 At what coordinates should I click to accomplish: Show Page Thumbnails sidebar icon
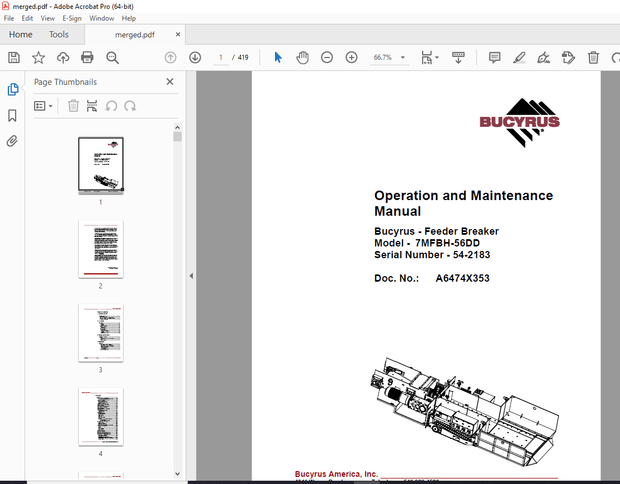(x=13, y=89)
